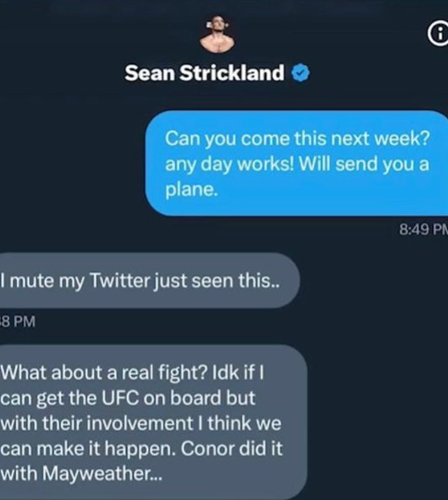This screenshot has width=448, height=500.
Task: Click the text "can make it happen."
Action: tap(88, 449)
